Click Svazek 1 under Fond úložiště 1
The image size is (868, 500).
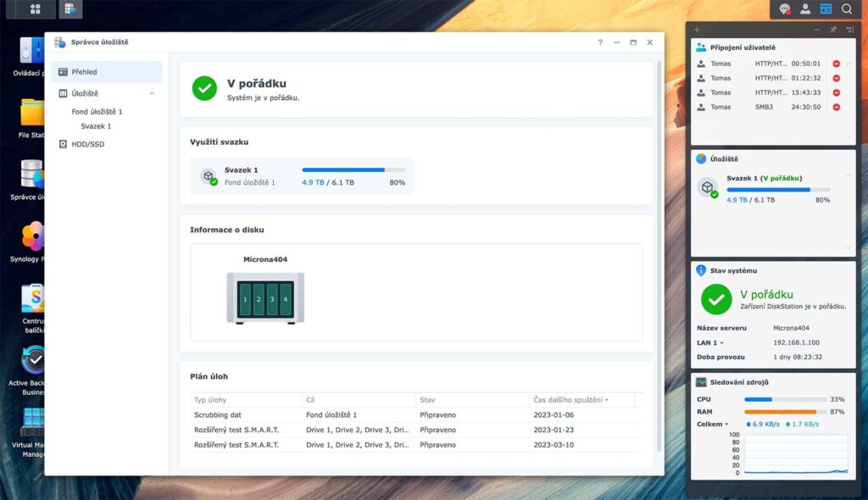(x=97, y=126)
